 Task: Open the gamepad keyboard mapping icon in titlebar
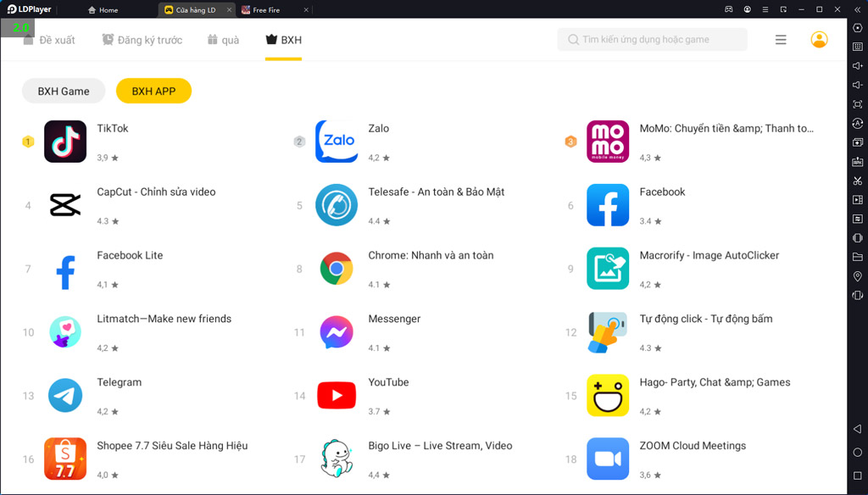click(729, 9)
